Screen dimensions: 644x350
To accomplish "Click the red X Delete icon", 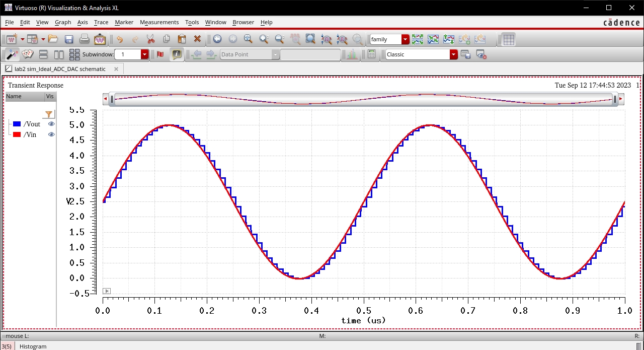I will (x=197, y=39).
